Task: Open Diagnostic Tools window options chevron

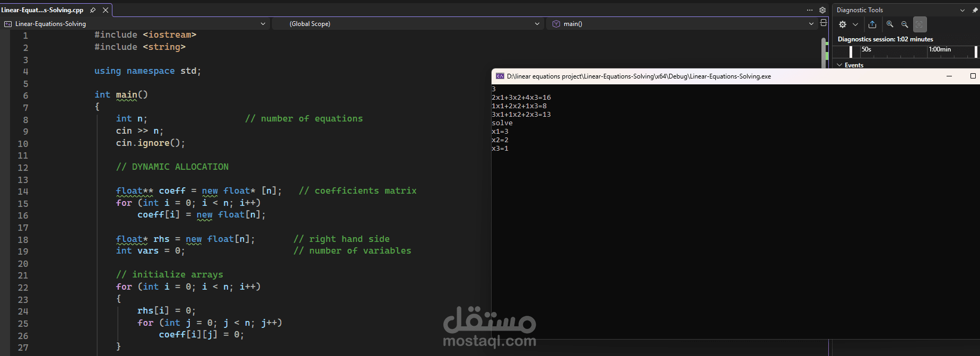Action: [x=962, y=10]
